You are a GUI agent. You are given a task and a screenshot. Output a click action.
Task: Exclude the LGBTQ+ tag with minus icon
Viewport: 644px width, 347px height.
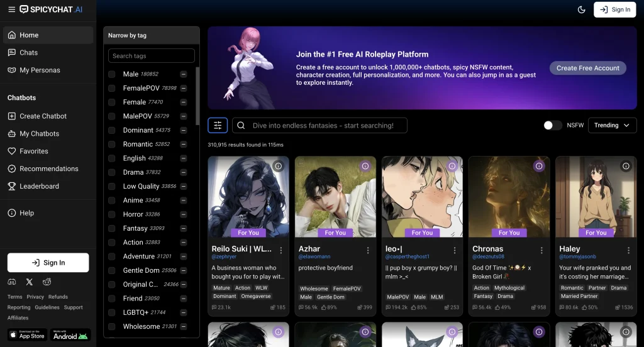point(184,312)
